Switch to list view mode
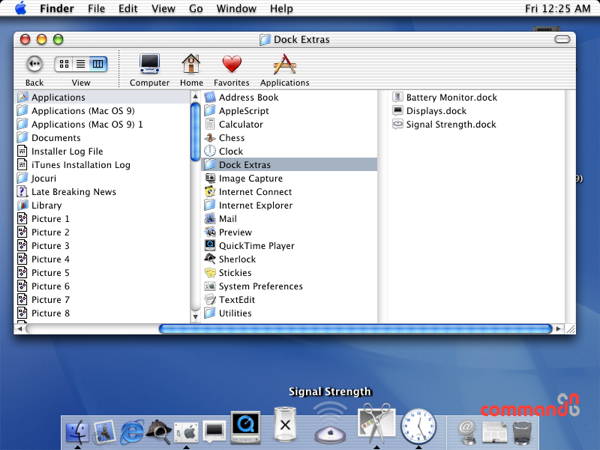 81,64
